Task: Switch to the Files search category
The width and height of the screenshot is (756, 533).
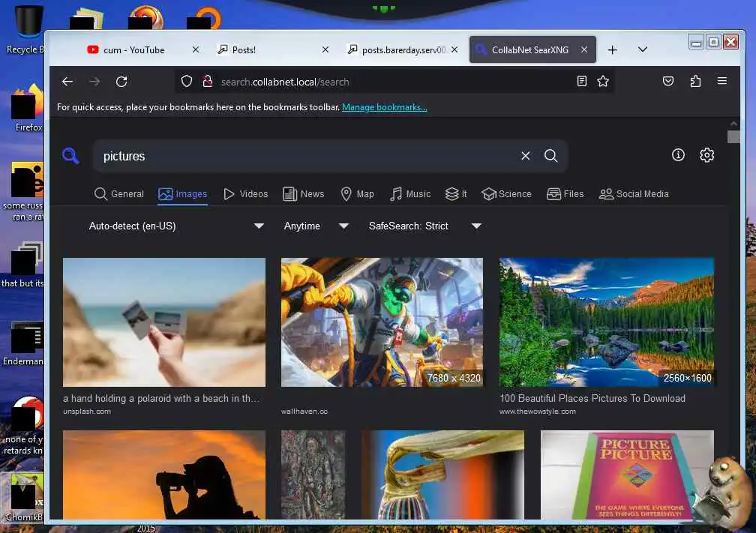Action: click(565, 193)
